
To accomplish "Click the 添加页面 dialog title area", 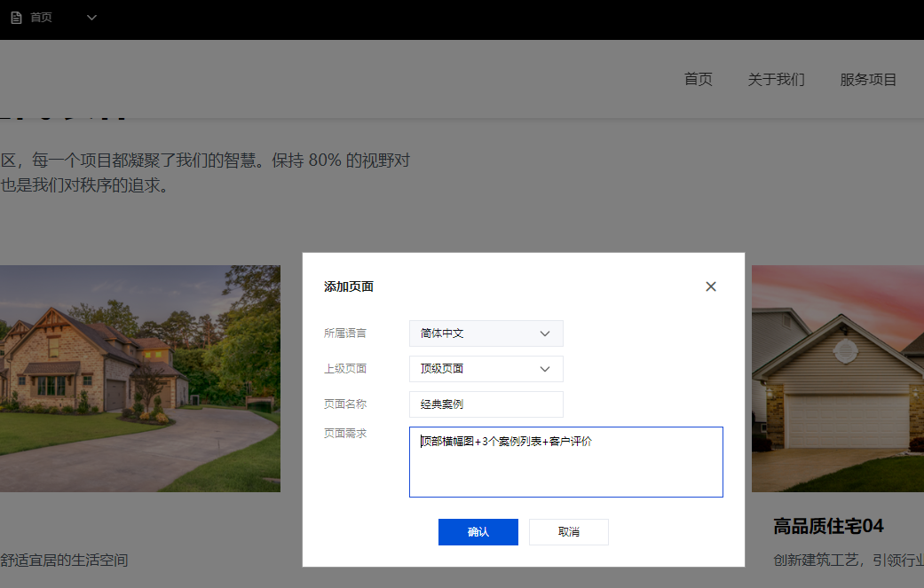I will coord(346,286).
